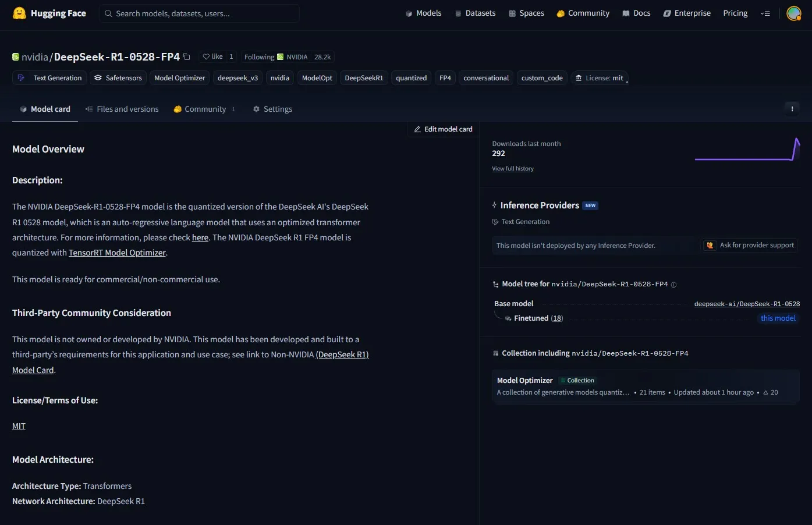Select the conversational tag
812x525 pixels.
[x=486, y=78]
